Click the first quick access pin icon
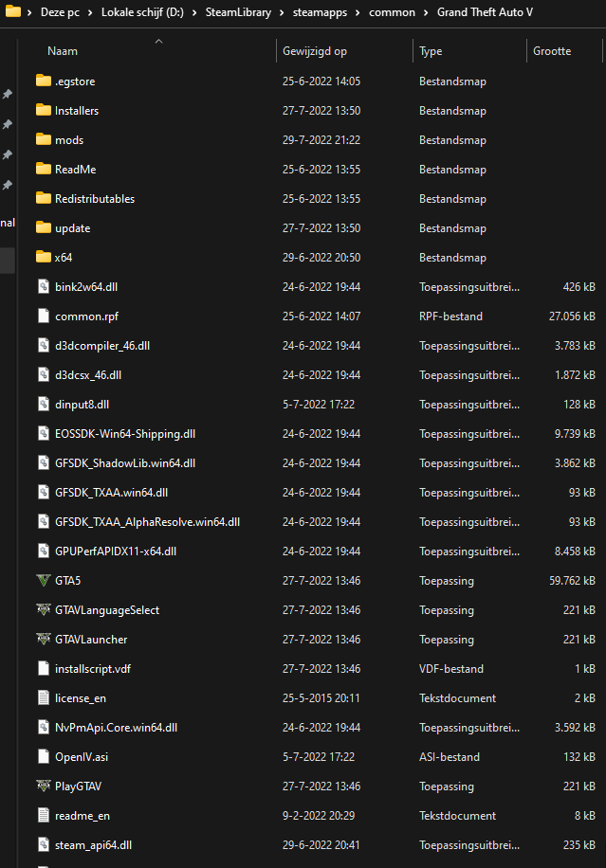This screenshot has height=868, width=606. click(8, 94)
